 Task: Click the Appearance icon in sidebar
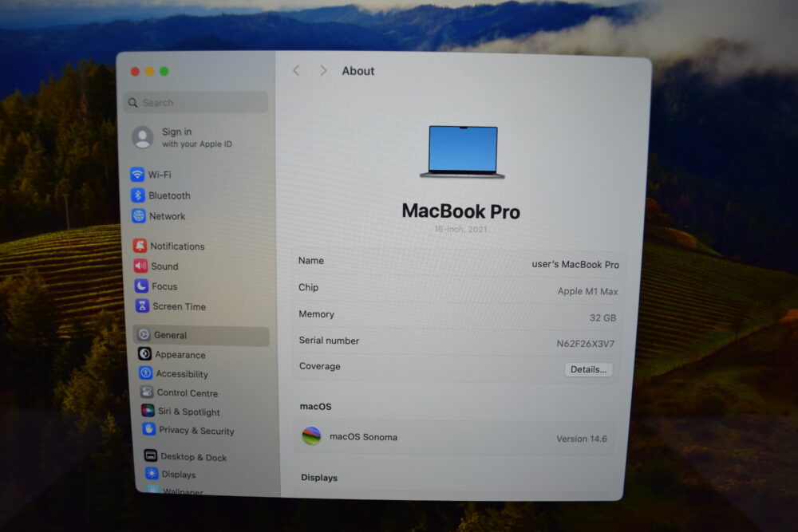click(x=144, y=354)
